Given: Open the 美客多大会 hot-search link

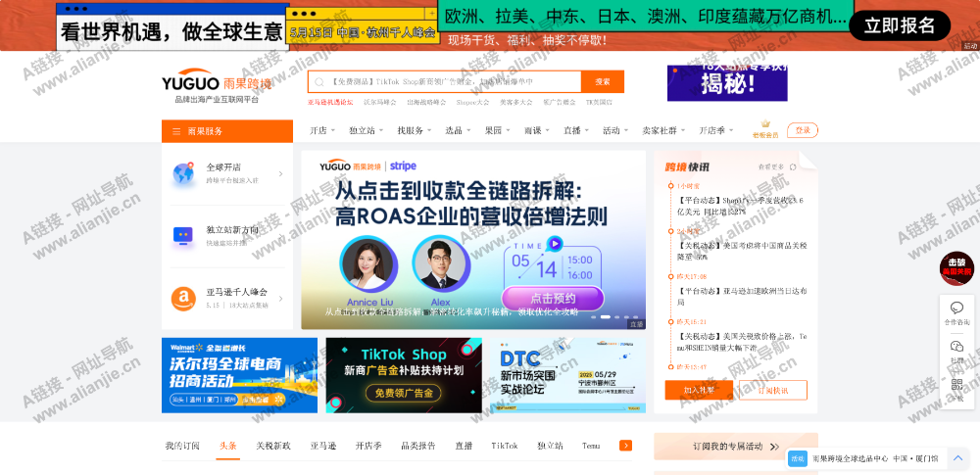Looking at the screenshot, I should 515,102.
